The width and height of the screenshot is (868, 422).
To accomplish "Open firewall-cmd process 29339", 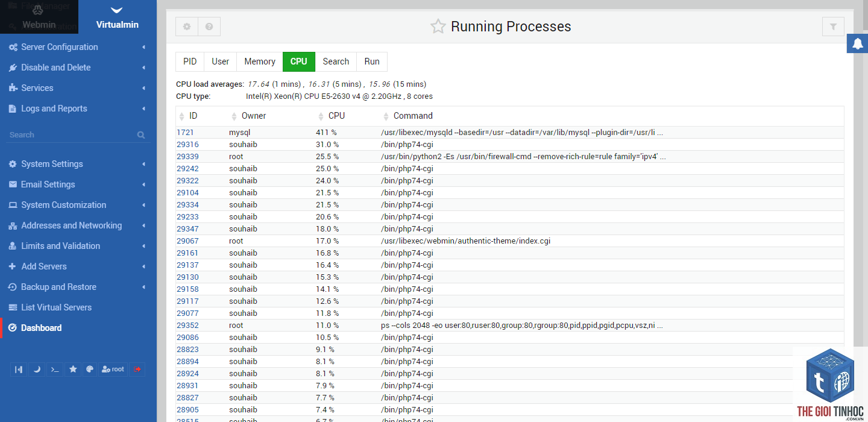I will tap(187, 157).
